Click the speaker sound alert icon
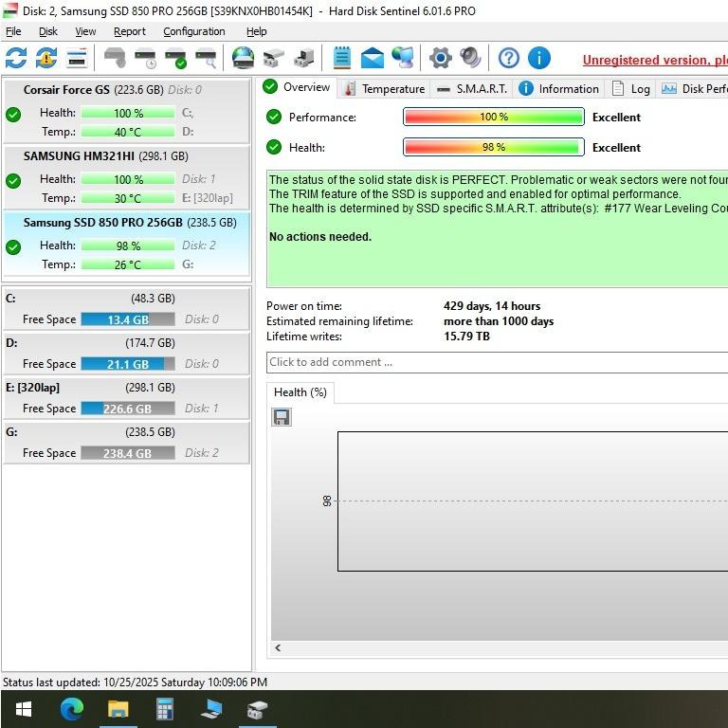The image size is (728, 728). coord(470,58)
